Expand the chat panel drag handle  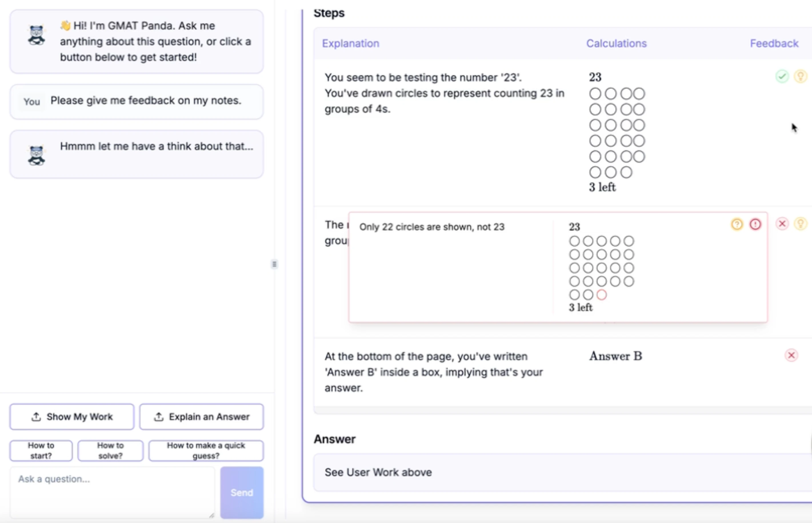pyautogui.click(x=274, y=264)
